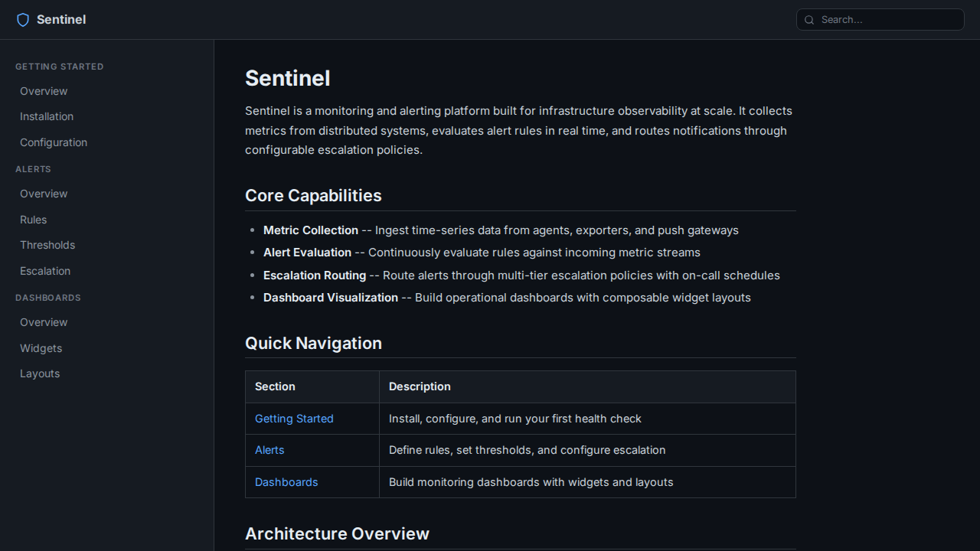Open Getting Started Overview in sidebar

(44, 91)
